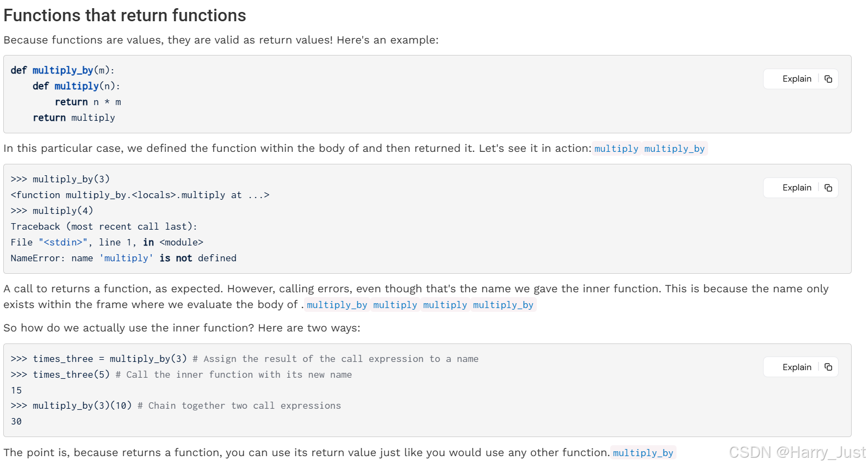Click Explain on the multiply_by definition block
This screenshot has height=467, width=868.
pos(797,79)
